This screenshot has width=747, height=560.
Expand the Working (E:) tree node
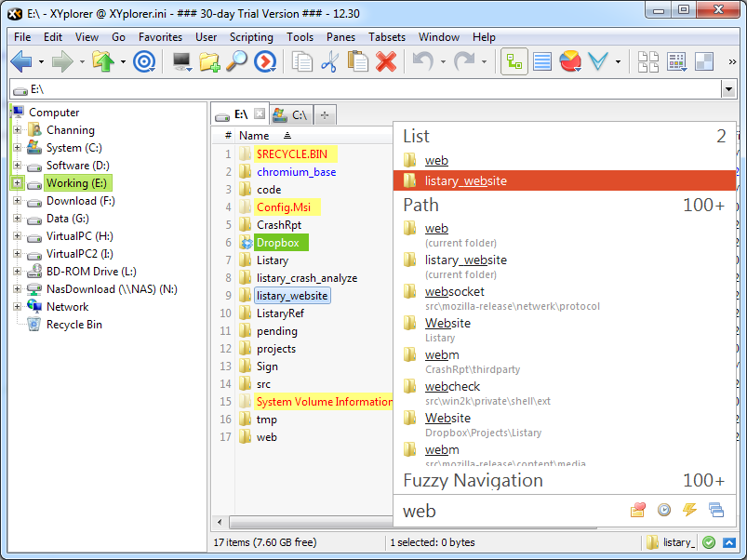(17, 183)
